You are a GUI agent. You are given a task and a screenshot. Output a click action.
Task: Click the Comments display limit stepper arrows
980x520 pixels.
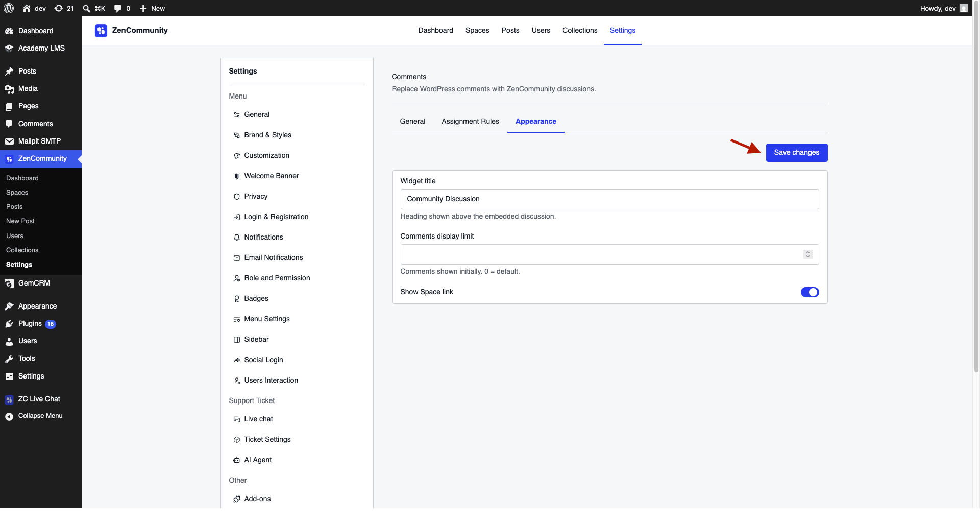click(x=808, y=254)
